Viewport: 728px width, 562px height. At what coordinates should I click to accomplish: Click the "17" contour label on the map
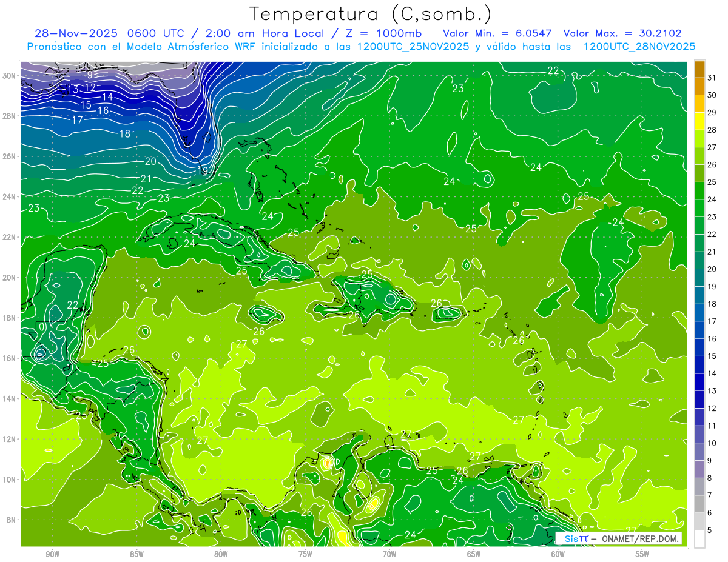pos(77,120)
